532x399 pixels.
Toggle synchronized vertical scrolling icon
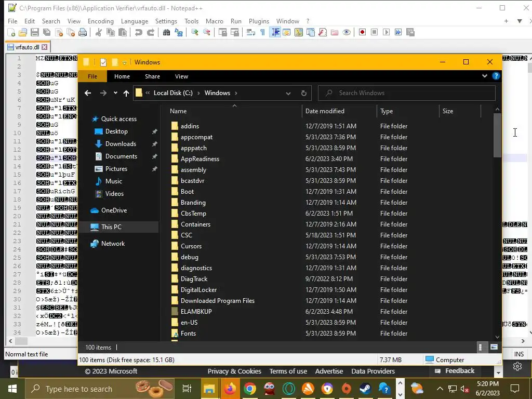[222, 32]
